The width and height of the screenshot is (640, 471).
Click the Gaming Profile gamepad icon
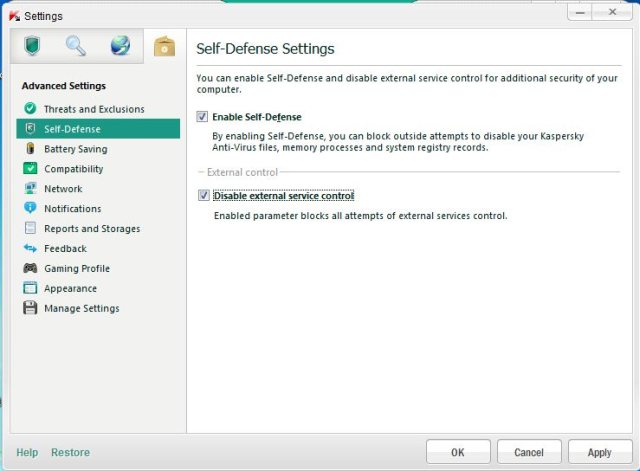click(x=30, y=269)
